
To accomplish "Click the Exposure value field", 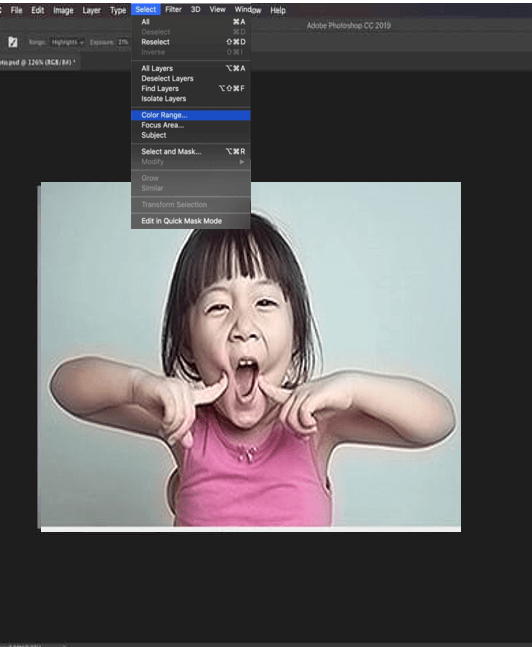I will (x=123, y=42).
